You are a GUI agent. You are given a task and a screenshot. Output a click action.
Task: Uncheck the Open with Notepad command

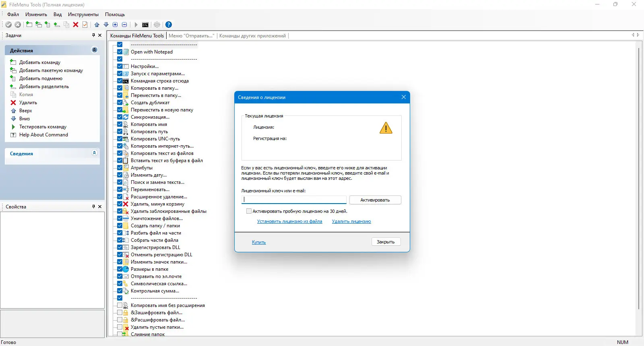point(120,52)
